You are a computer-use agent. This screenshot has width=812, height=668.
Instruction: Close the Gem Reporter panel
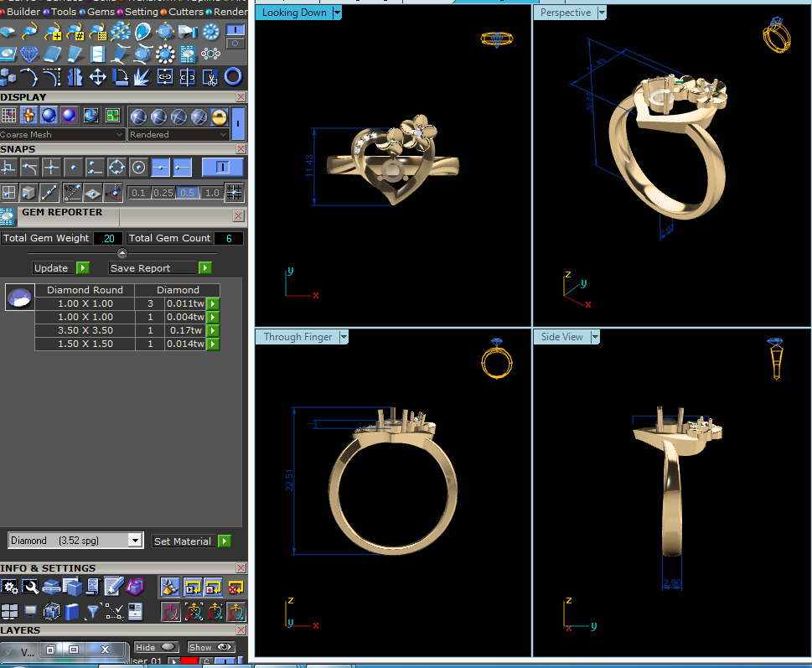[238, 215]
